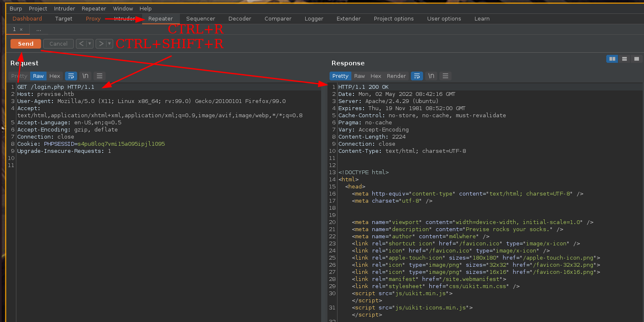Switch to the User options tab

click(x=444, y=19)
